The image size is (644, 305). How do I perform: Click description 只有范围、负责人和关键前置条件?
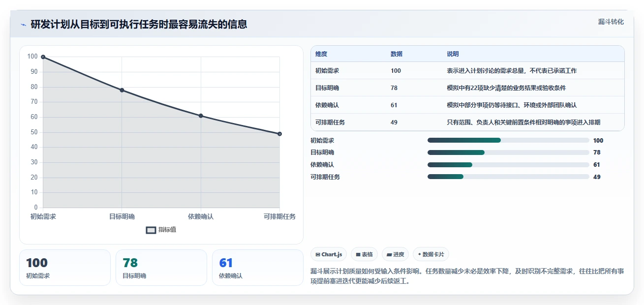[x=523, y=122]
